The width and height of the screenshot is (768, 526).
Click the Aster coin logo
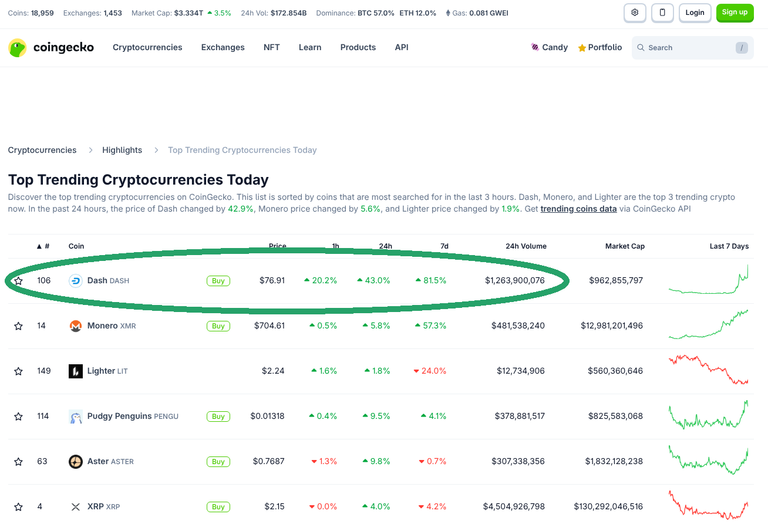click(76, 462)
